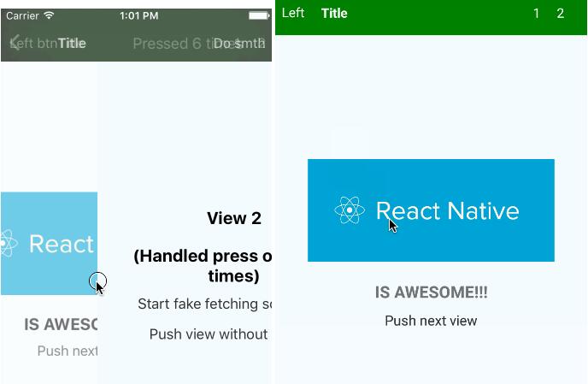Tap the back chevron in iOS navbar

click(15, 44)
